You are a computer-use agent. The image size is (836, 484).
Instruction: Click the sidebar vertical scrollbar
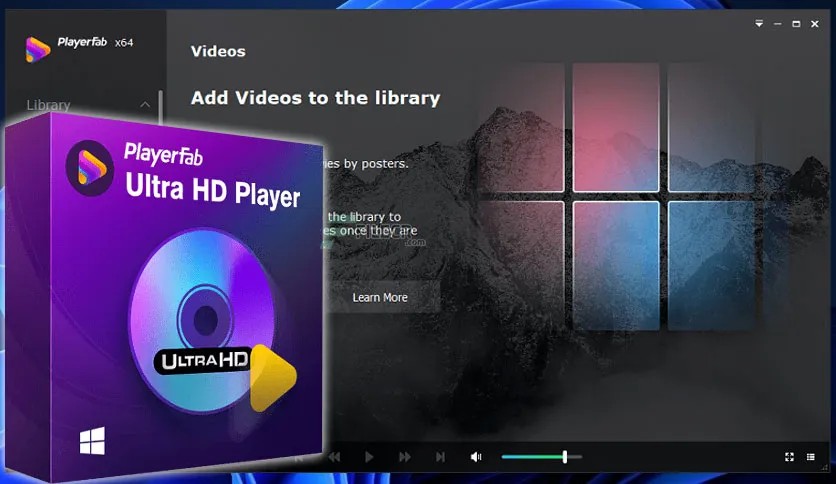(x=160, y=106)
